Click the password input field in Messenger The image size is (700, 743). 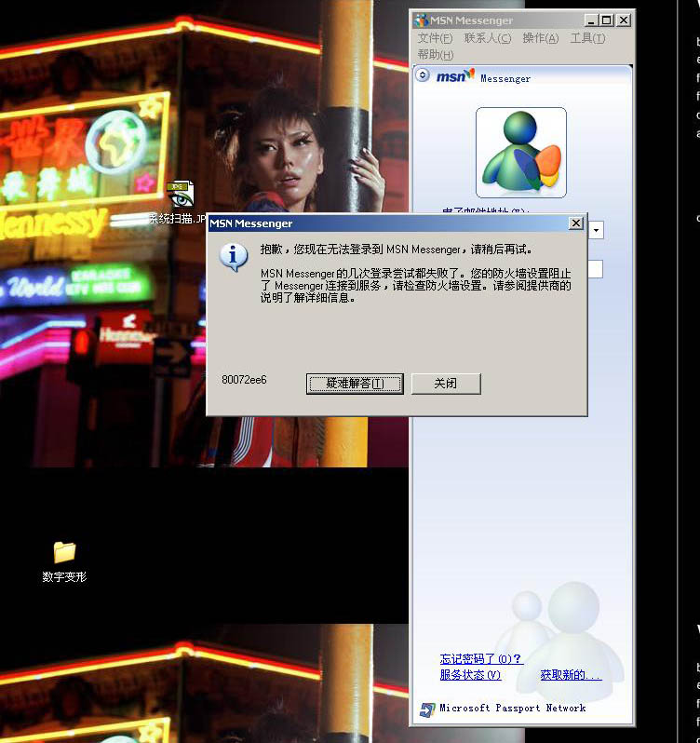596,269
